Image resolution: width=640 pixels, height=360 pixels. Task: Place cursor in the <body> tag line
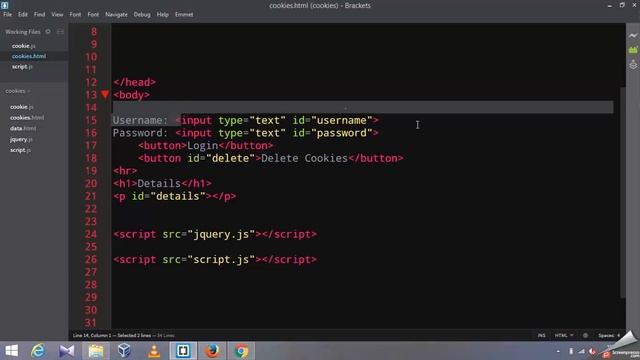[131, 95]
